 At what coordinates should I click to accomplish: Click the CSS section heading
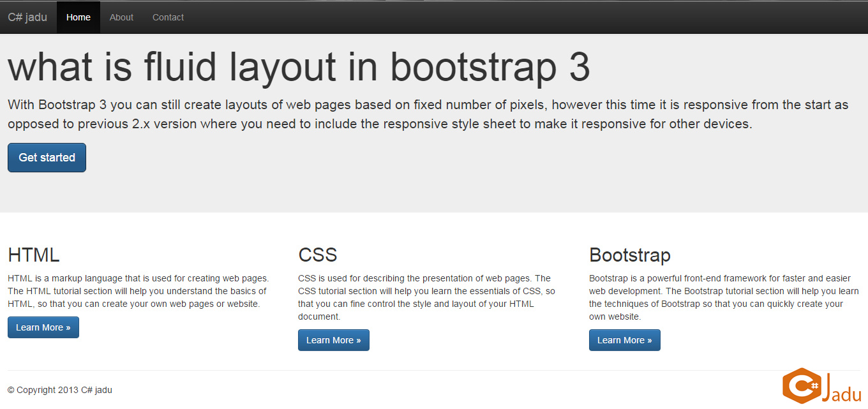coord(317,255)
